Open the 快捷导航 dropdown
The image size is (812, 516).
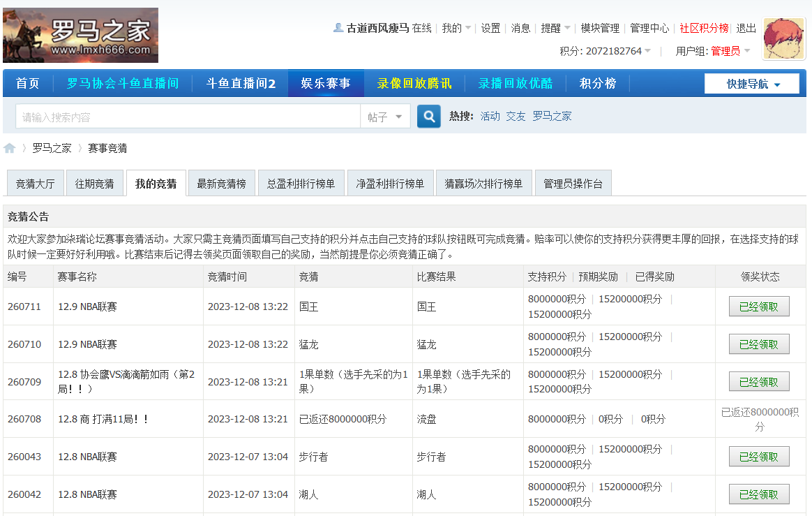(x=751, y=82)
